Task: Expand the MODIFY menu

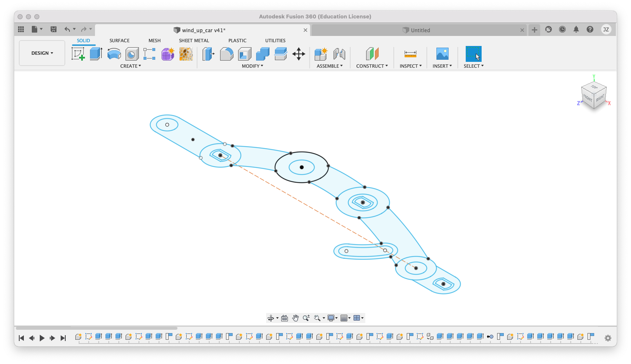Action: (253, 66)
